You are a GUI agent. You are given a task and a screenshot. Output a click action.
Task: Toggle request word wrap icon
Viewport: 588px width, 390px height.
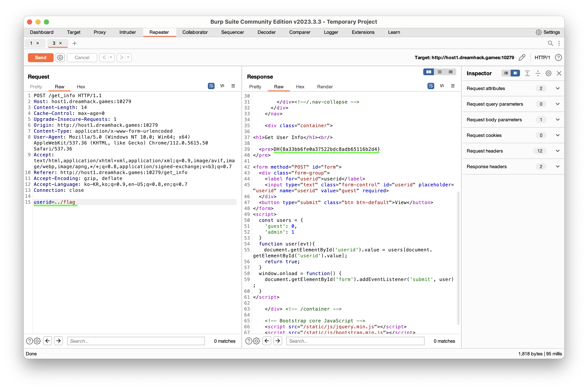coord(211,86)
